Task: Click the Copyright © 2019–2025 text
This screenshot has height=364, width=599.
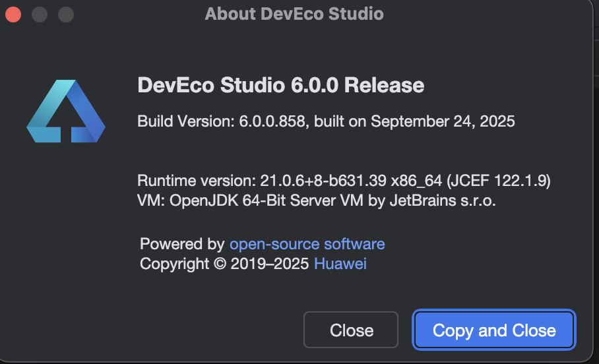Action: tap(224, 264)
